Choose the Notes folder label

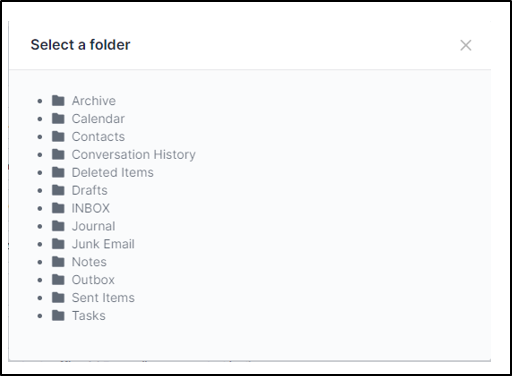point(89,262)
